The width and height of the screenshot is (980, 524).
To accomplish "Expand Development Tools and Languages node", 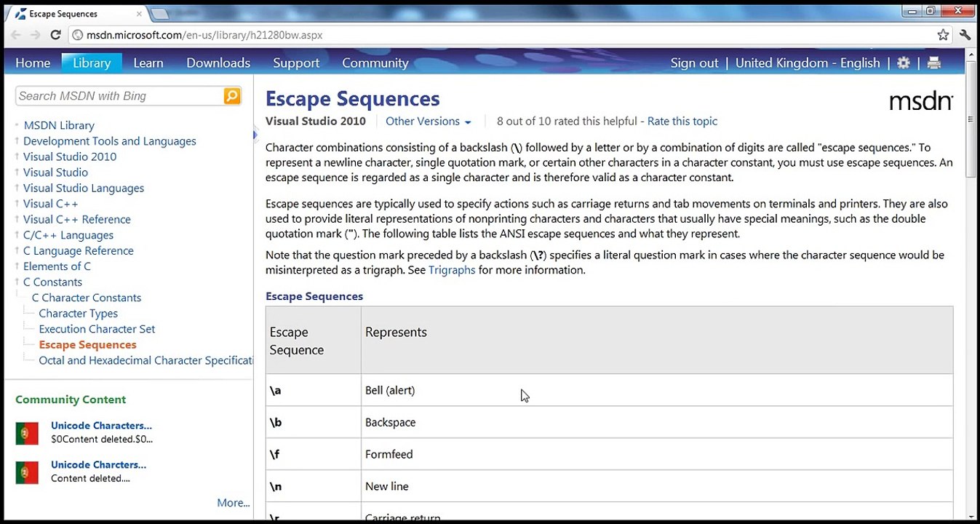I will [x=17, y=141].
